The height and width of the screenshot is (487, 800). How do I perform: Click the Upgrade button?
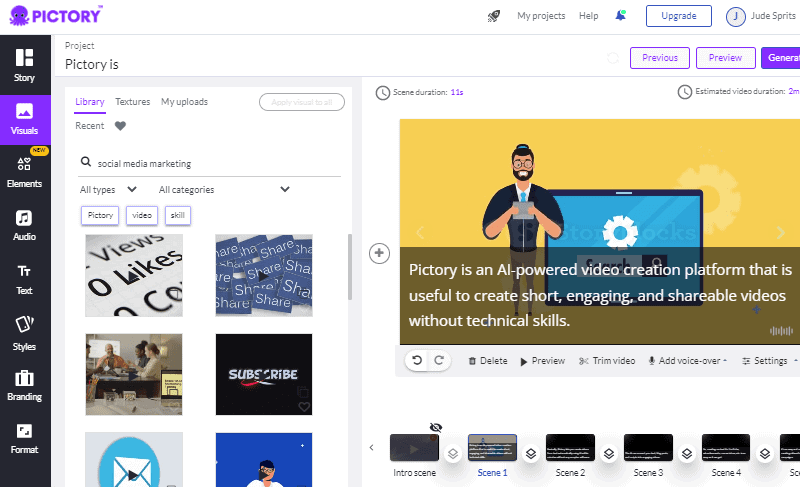pyautogui.click(x=679, y=16)
